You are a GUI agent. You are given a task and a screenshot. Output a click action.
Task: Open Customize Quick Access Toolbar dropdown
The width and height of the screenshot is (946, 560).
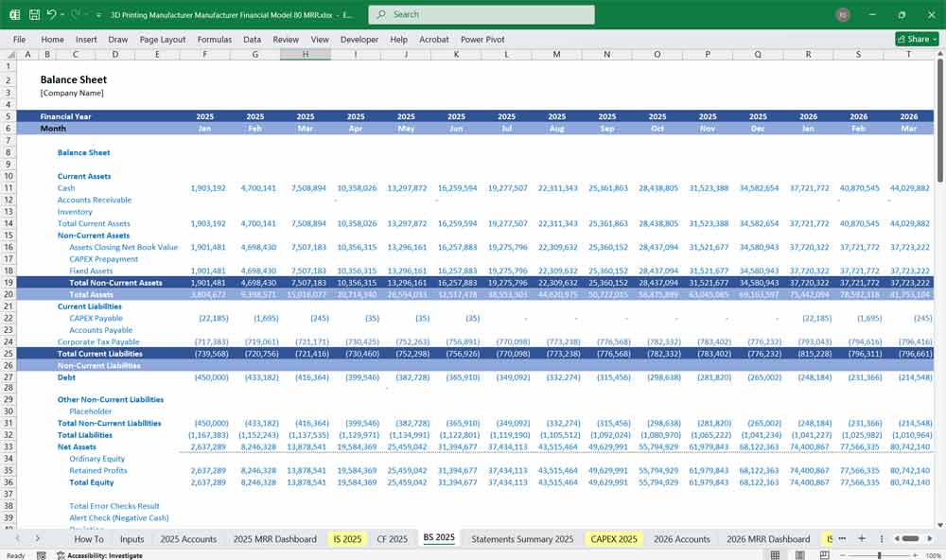point(97,15)
